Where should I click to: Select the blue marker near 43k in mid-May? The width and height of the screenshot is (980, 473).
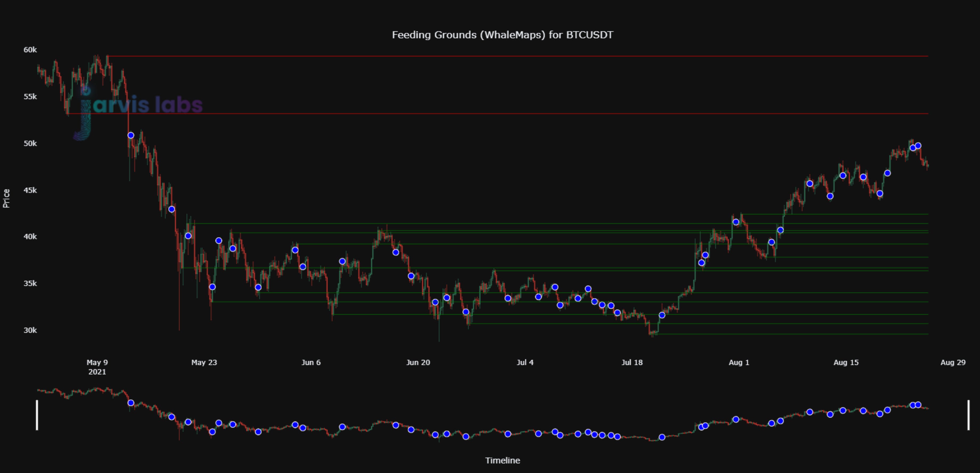click(x=172, y=209)
